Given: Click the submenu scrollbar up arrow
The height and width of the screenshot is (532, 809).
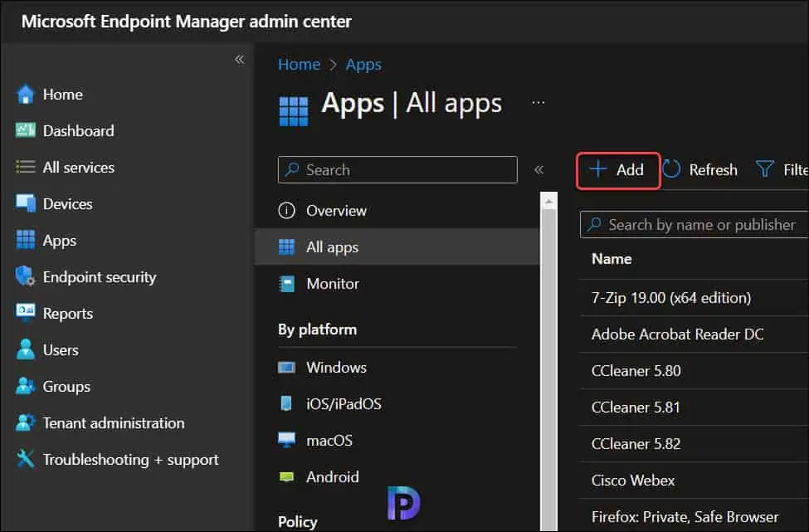Looking at the screenshot, I should (x=549, y=201).
